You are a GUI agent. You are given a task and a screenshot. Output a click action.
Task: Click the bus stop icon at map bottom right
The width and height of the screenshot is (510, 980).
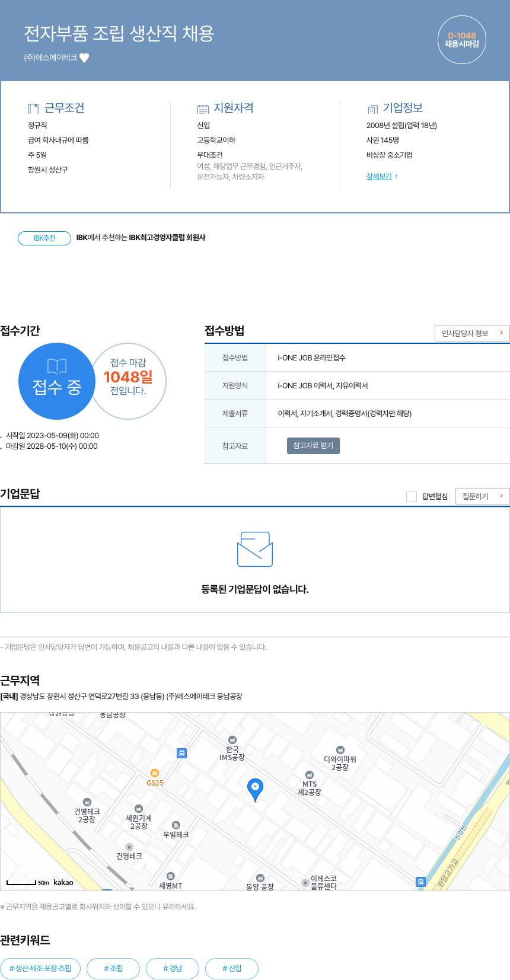tap(420, 882)
